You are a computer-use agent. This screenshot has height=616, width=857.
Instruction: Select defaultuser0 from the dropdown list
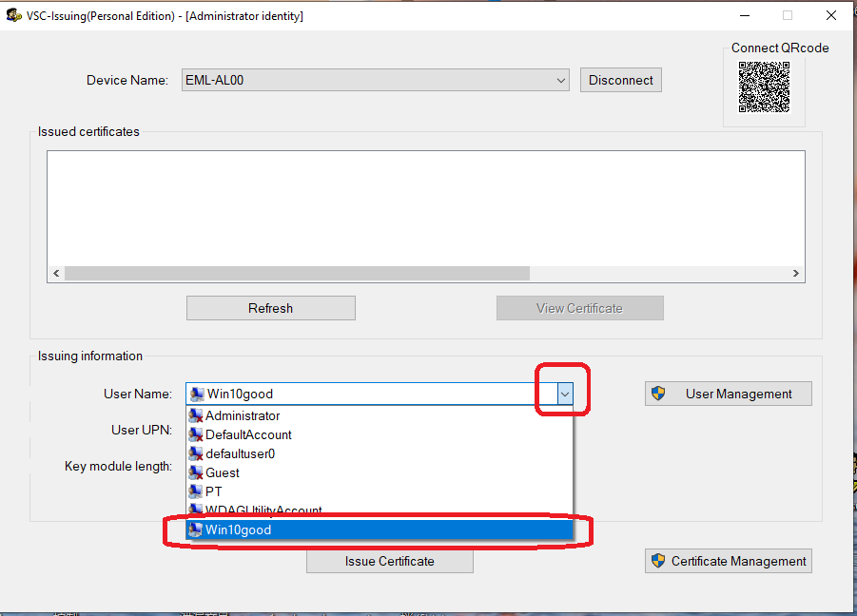240,453
